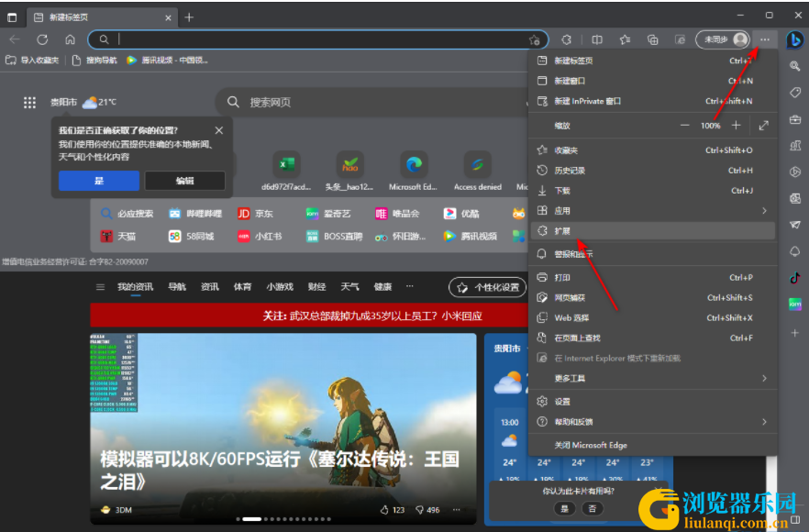Open 下载 from the menu
809x532 pixels.
pyautogui.click(x=653, y=191)
